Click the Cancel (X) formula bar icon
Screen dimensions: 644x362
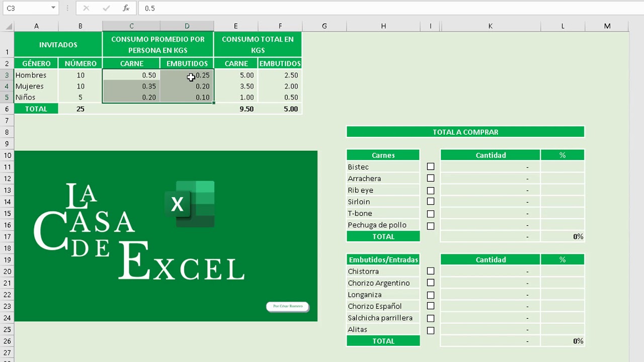point(86,8)
